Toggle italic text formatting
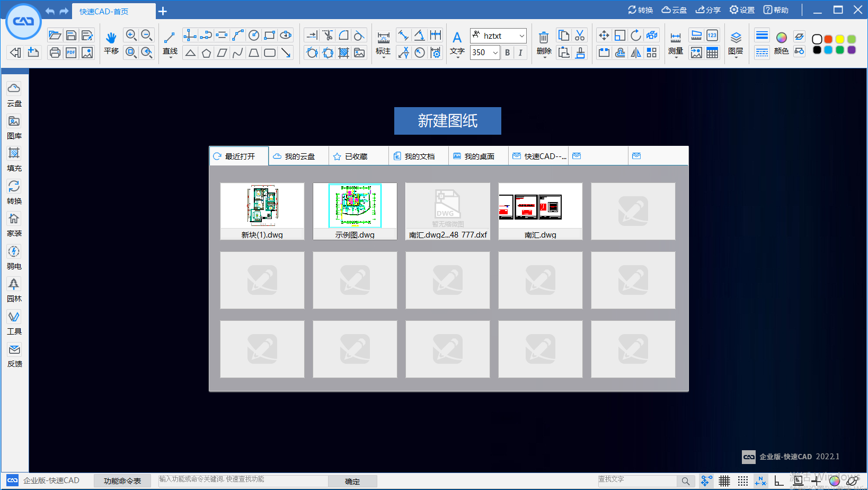This screenshot has width=868, height=490. coord(519,52)
